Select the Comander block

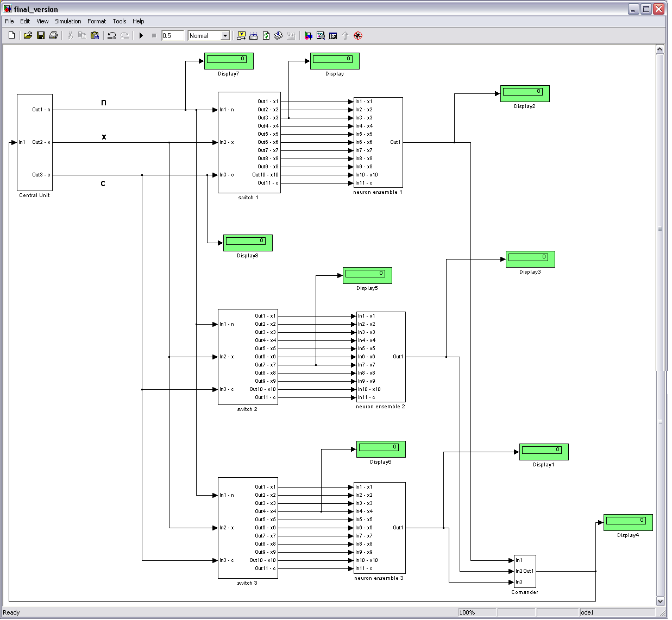pos(525,571)
